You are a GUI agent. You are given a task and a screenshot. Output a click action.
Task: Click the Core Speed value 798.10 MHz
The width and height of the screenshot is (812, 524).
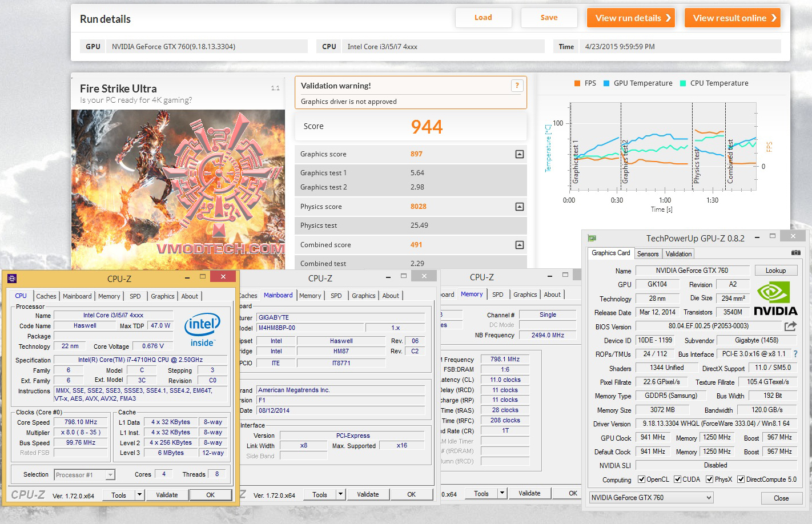coord(81,422)
